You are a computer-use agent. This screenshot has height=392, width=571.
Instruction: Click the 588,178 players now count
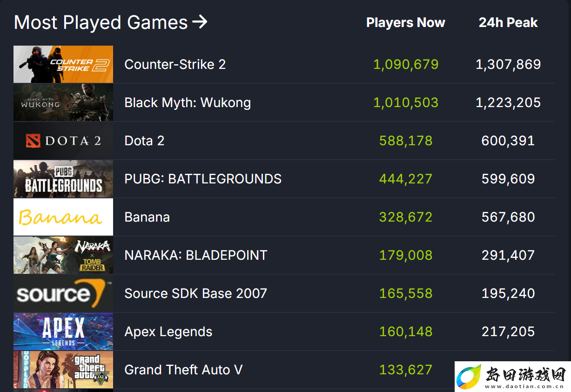coord(406,141)
